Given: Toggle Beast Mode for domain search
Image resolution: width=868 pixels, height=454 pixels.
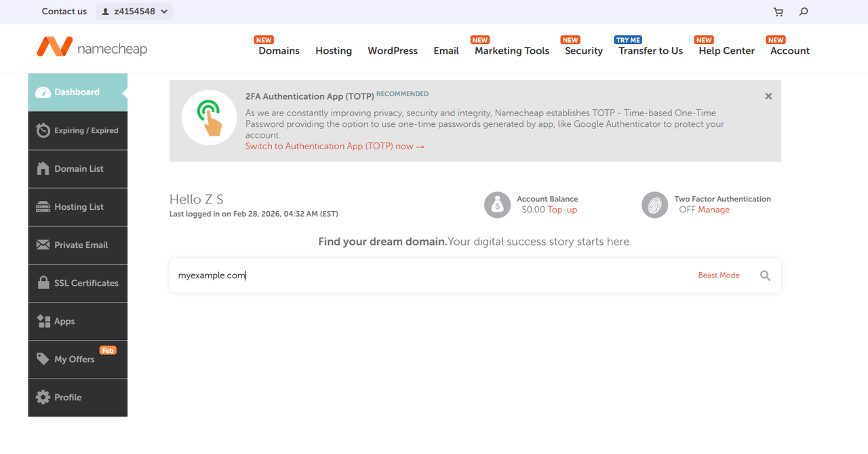Looking at the screenshot, I should (x=719, y=276).
